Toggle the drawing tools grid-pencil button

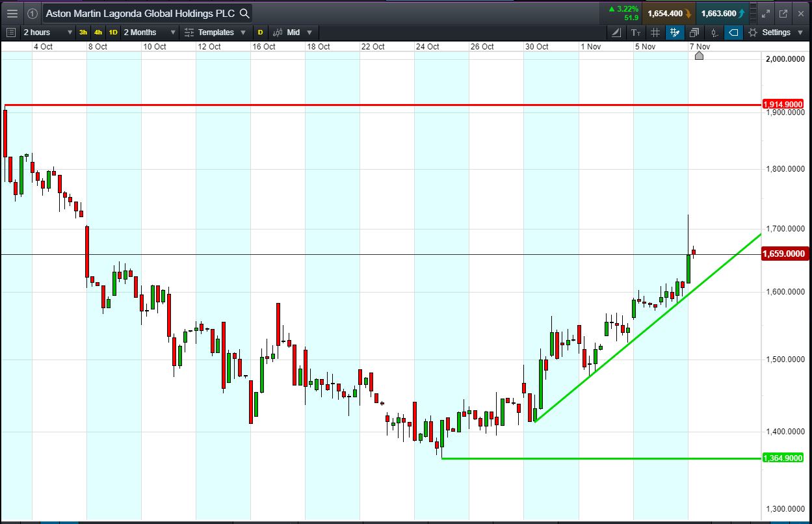click(x=675, y=32)
